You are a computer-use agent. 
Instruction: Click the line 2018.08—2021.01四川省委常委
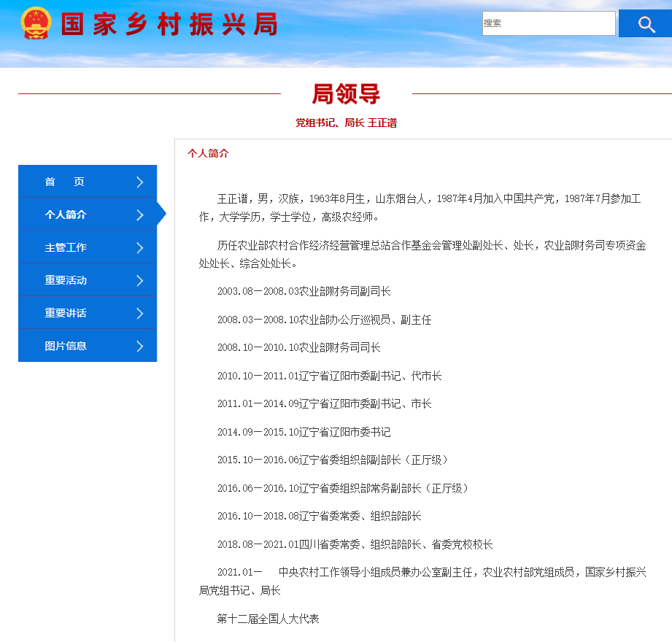(x=355, y=544)
